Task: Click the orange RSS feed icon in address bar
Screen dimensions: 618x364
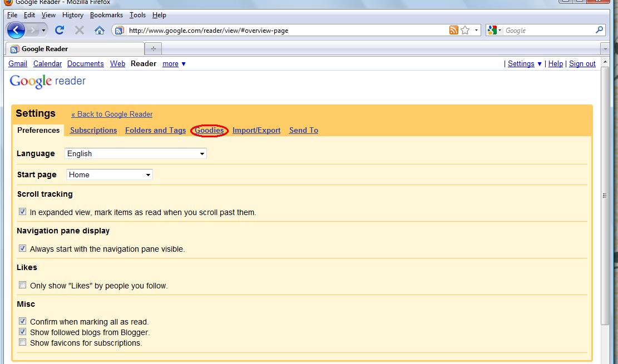Action: pos(454,31)
